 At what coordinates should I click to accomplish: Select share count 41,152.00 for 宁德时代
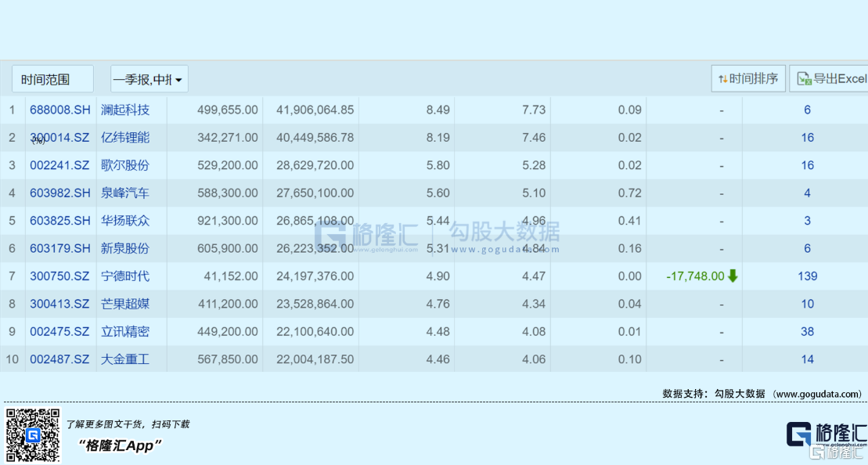tap(231, 276)
